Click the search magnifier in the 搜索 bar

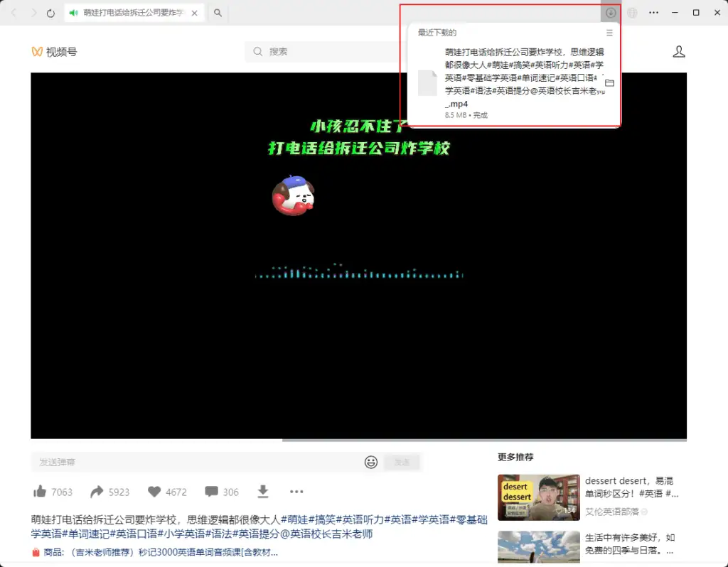tap(257, 51)
